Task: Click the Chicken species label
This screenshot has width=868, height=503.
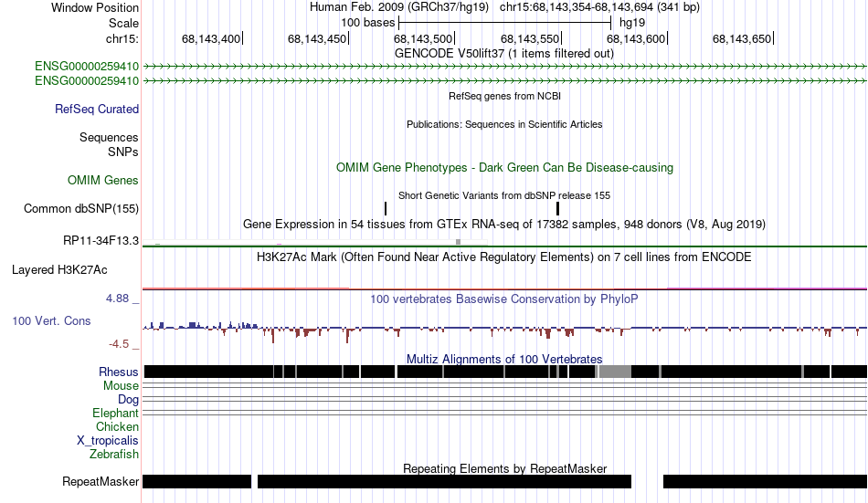Action: (117, 427)
